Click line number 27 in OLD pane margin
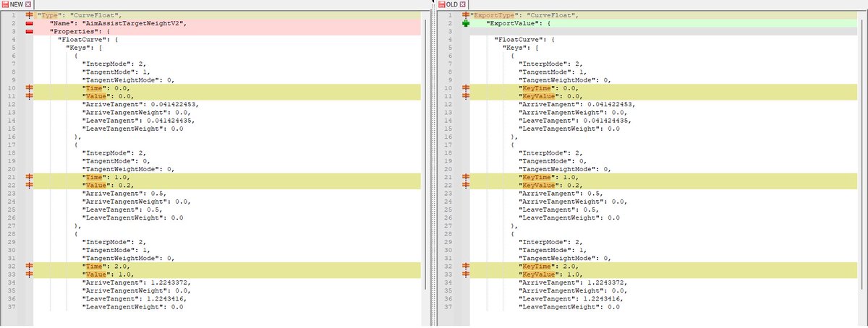 tap(448, 225)
